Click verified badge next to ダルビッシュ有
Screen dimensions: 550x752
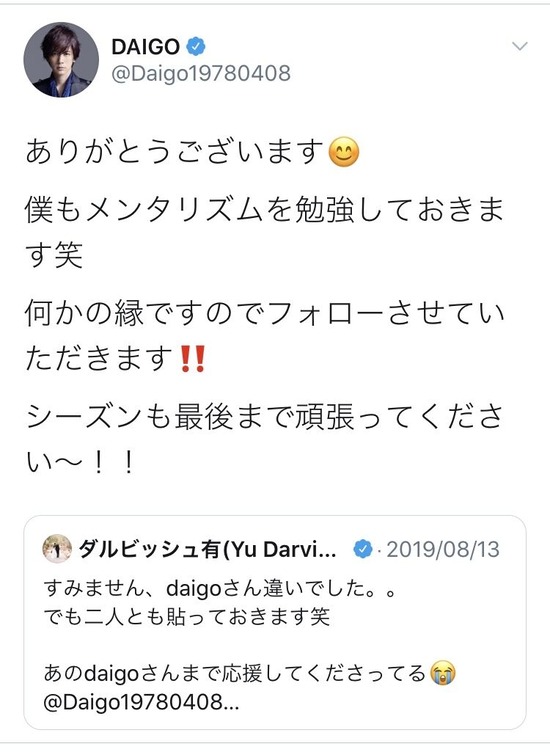363,549
